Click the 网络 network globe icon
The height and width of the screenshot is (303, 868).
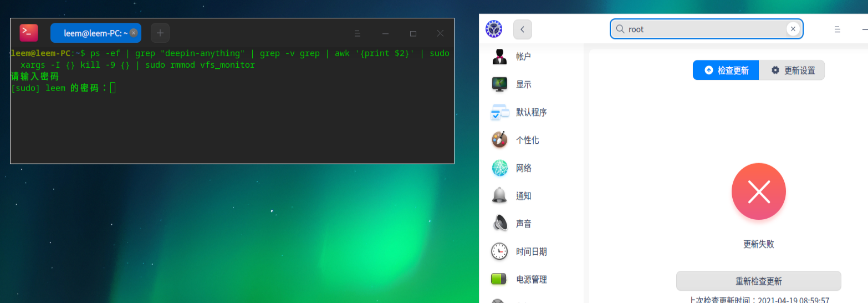point(499,168)
